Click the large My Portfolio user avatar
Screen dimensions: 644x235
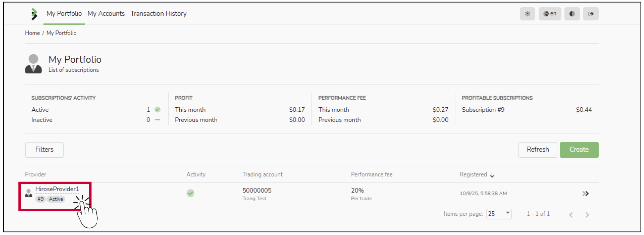point(33,64)
